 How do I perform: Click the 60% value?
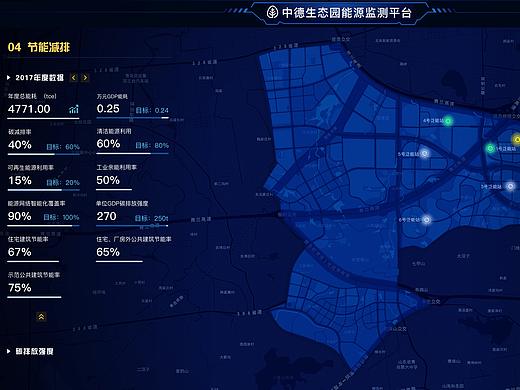108,144
